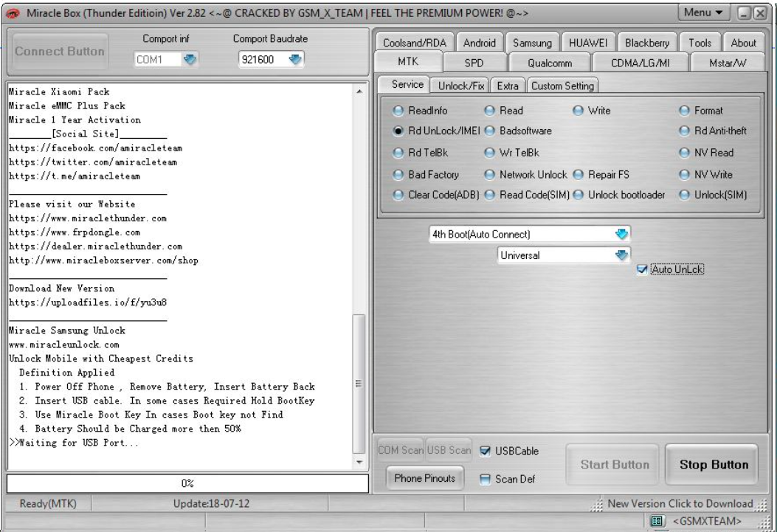
Task: Open the Universal model dropdown
Action: (x=622, y=255)
